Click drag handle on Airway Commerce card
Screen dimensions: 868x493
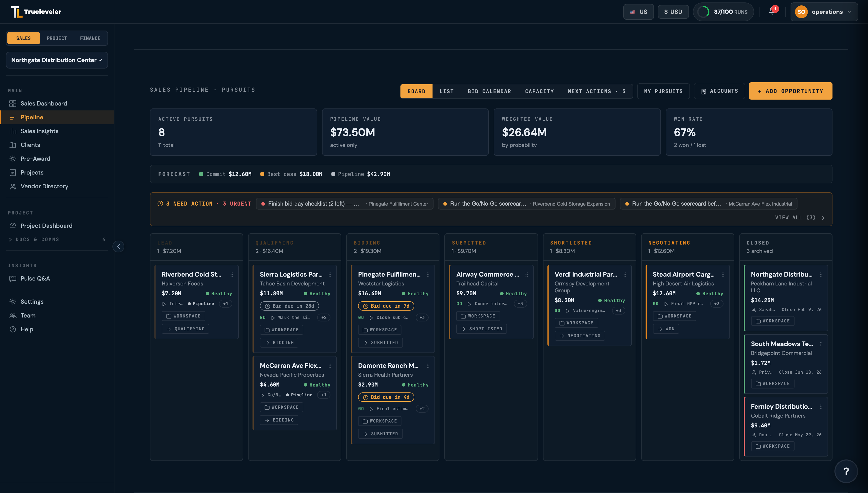pos(527,275)
